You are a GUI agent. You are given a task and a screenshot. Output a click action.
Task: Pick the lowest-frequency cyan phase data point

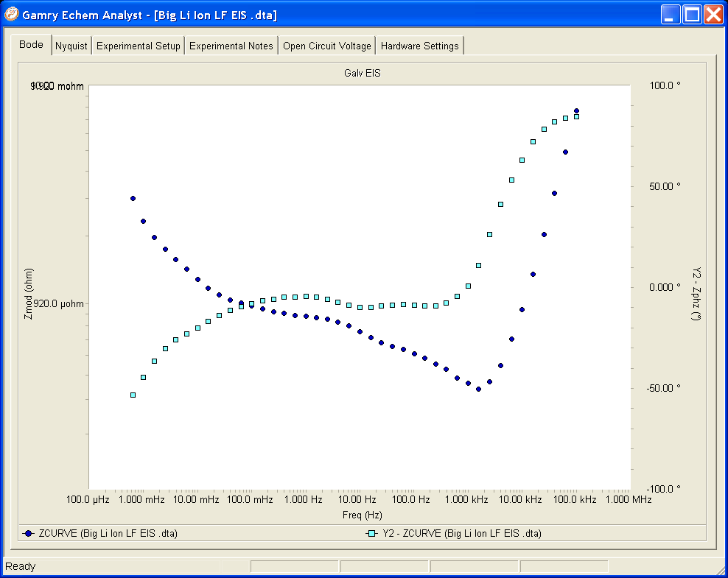133,395
